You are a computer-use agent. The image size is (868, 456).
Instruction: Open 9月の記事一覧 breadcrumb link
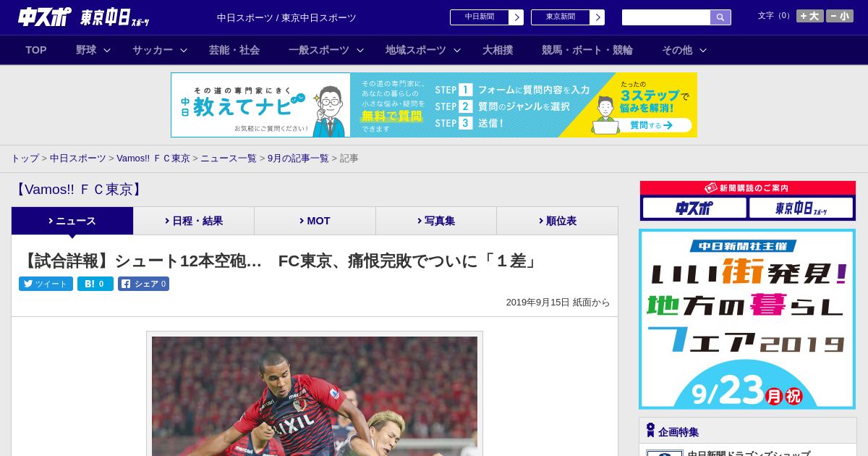point(298,158)
